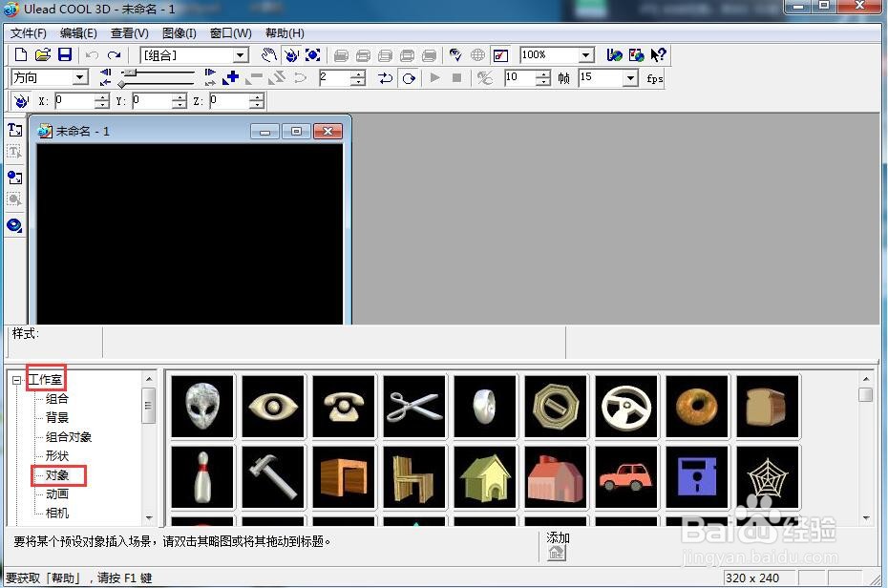Increase the frame count 10 stepper
888x588 pixels.
pyautogui.click(x=543, y=74)
